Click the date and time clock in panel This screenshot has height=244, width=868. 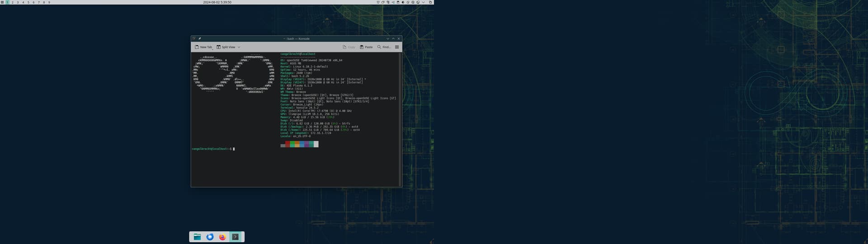tap(217, 2)
